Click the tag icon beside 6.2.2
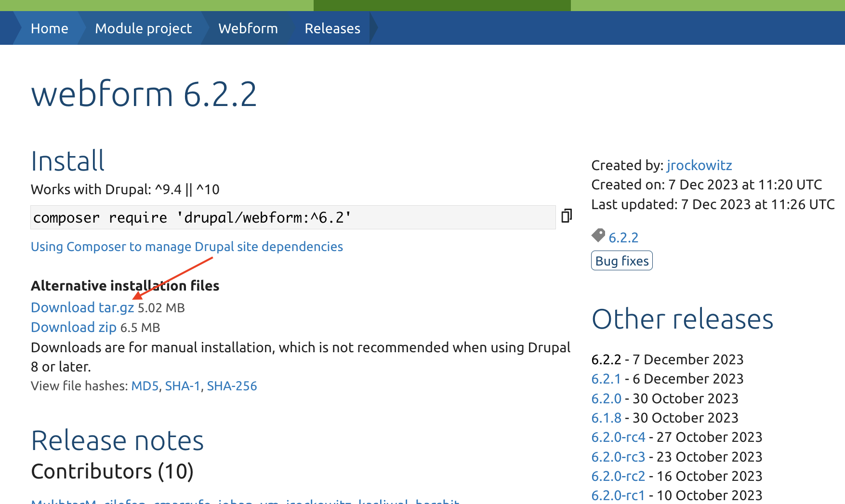Screen dimensions: 845x504 [x=598, y=235]
